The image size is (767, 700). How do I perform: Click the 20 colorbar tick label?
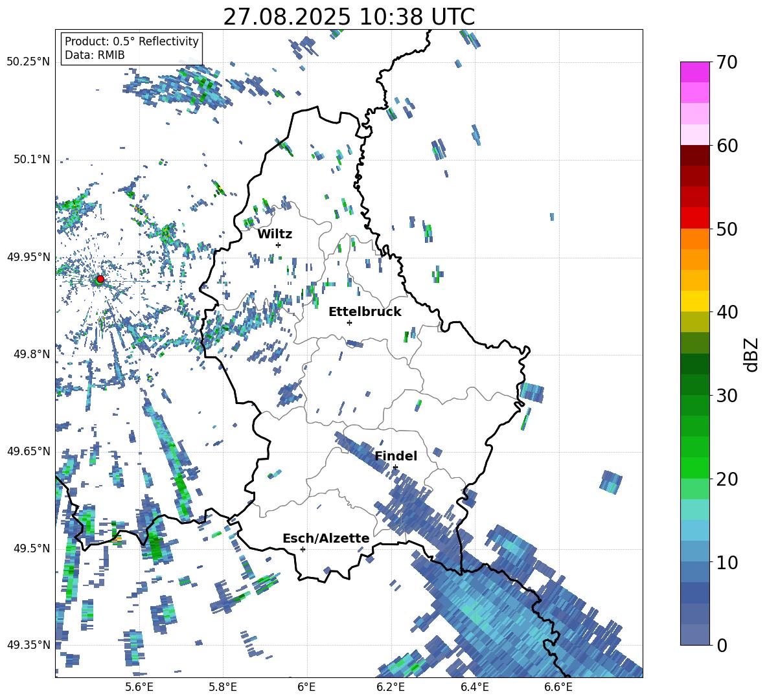click(726, 479)
